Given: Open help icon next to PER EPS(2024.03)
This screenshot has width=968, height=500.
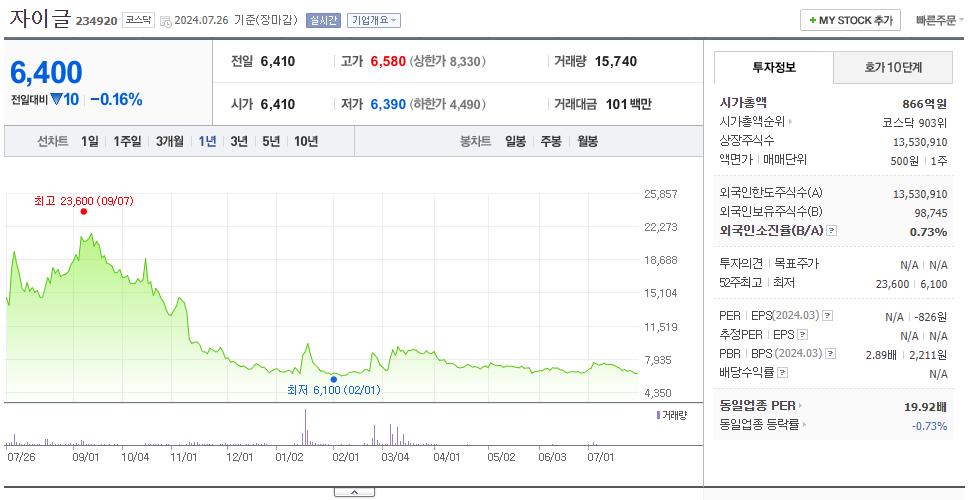Looking at the screenshot, I should (x=828, y=316).
